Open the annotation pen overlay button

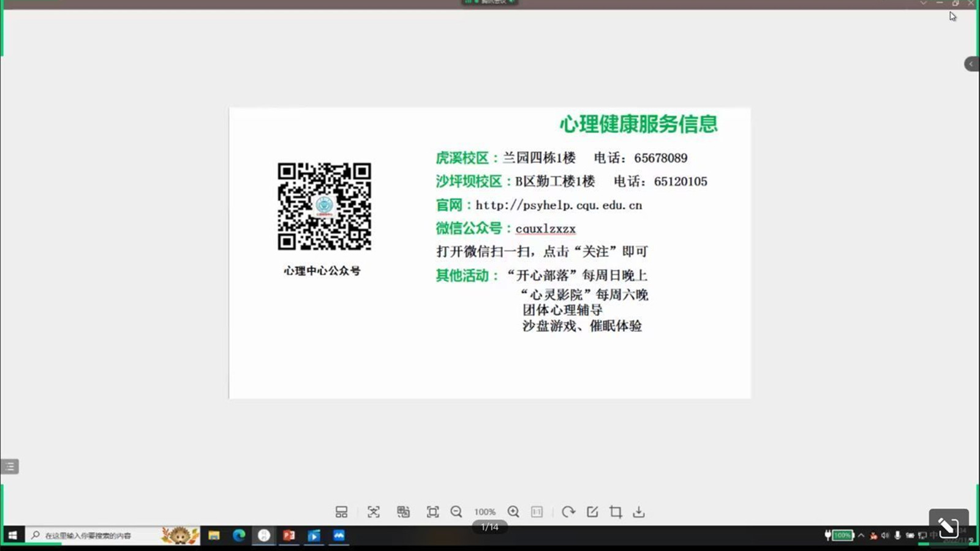click(x=948, y=526)
